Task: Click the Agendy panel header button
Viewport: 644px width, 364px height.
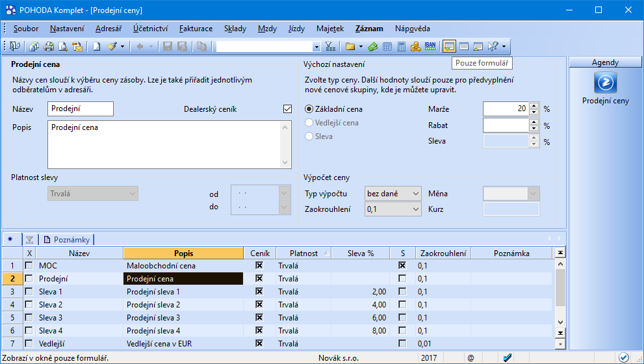Action: tap(606, 62)
